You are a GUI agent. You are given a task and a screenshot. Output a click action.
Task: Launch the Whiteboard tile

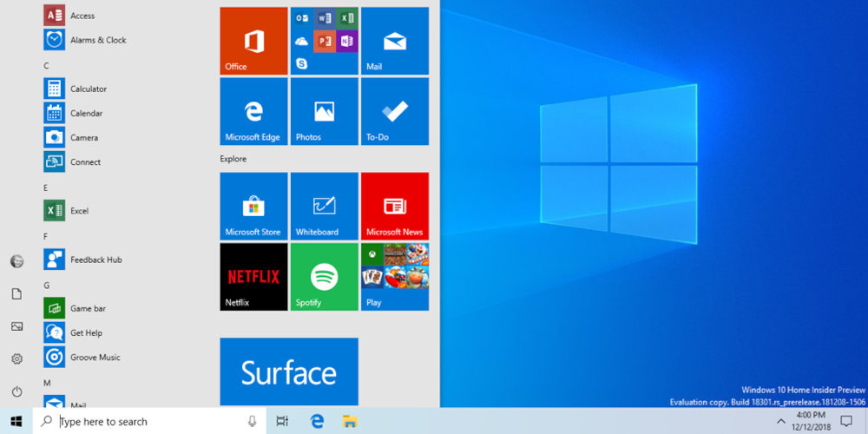[325, 206]
